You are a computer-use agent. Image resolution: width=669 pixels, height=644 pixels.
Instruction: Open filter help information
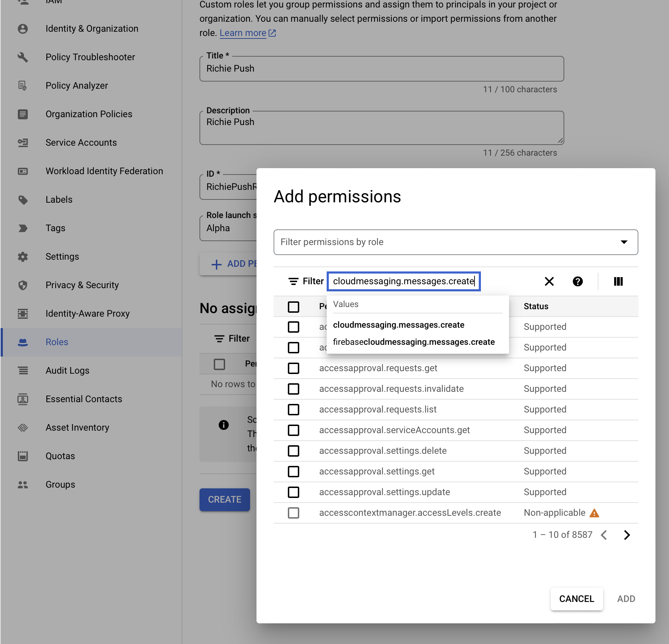pyautogui.click(x=577, y=281)
